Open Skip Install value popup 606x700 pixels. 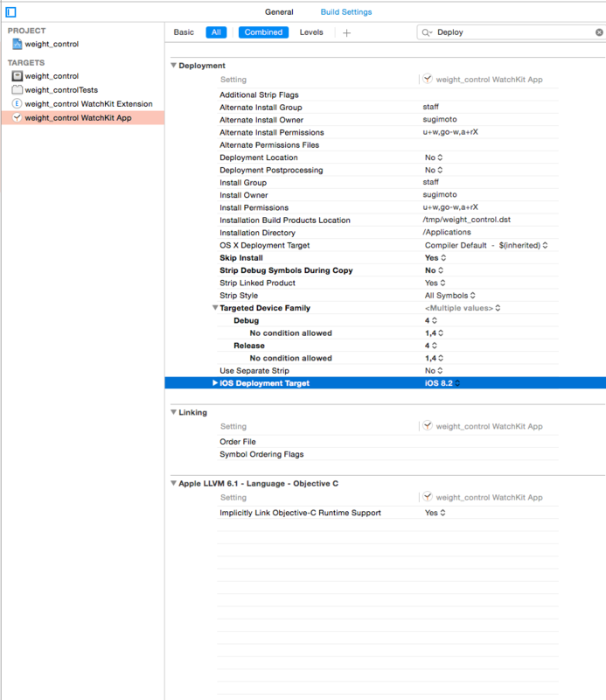pos(435,257)
